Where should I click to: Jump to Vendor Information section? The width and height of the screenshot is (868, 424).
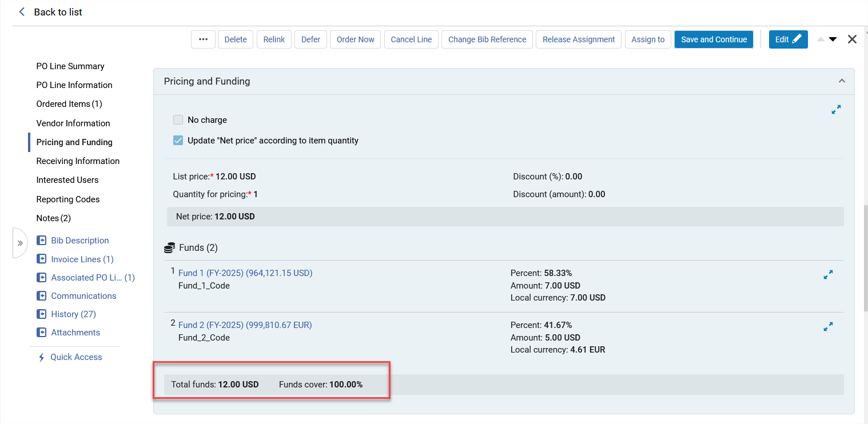pos(73,123)
